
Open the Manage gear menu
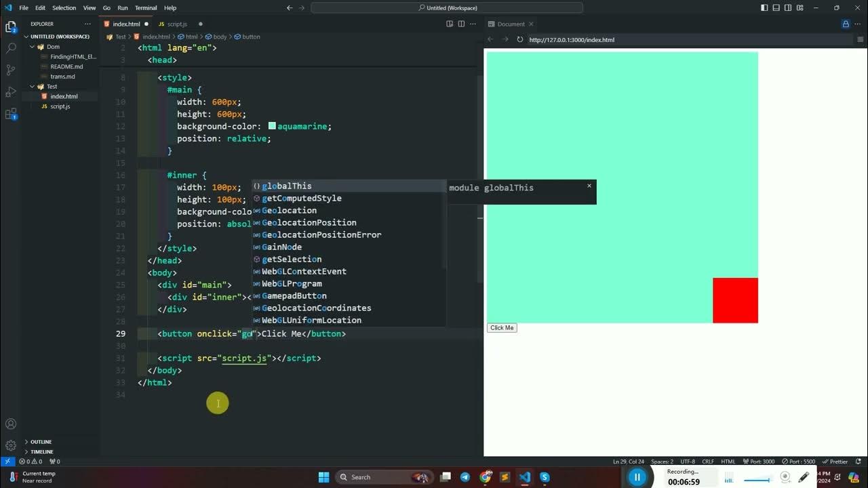click(11, 445)
